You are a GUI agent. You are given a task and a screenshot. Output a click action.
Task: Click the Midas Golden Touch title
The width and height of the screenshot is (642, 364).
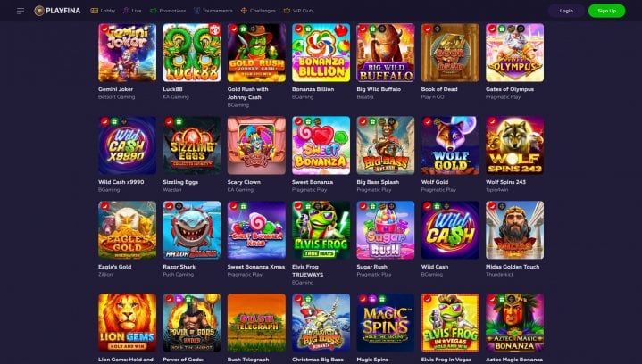(513, 267)
